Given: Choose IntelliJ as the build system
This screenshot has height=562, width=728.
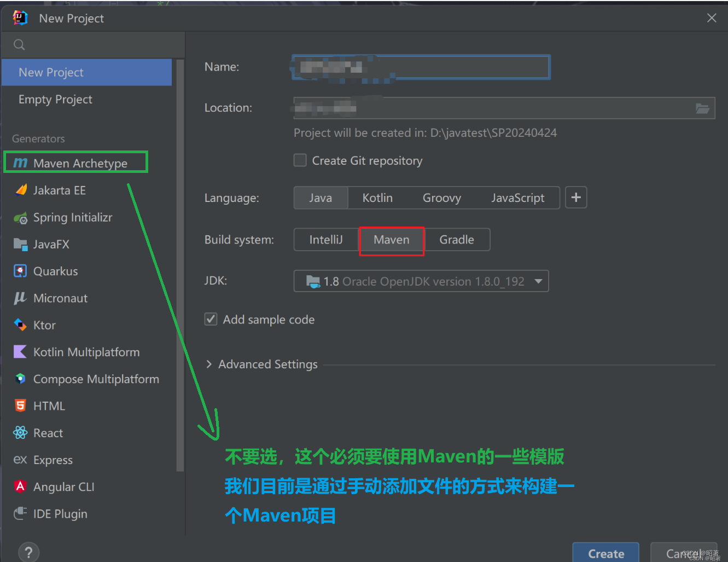Looking at the screenshot, I should click(x=326, y=240).
